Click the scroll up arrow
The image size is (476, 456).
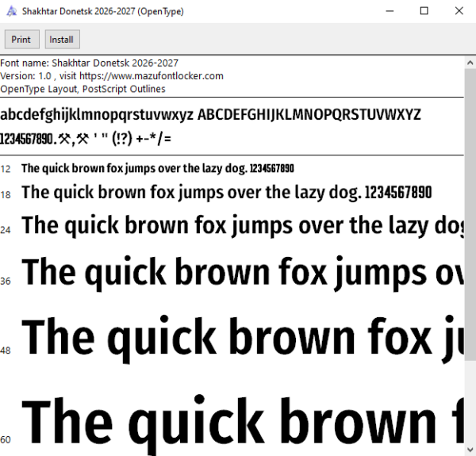coord(470,63)
